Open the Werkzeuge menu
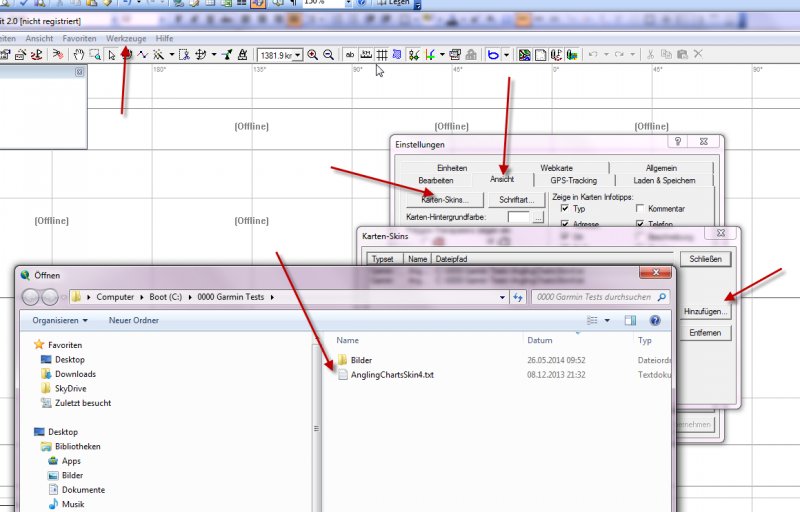800x512 pixels. 126,38
